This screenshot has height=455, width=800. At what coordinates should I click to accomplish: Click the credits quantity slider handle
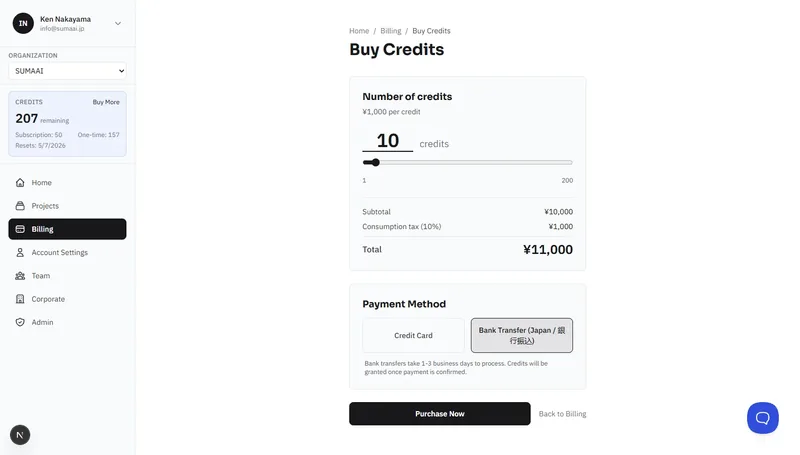pos(375,162)
